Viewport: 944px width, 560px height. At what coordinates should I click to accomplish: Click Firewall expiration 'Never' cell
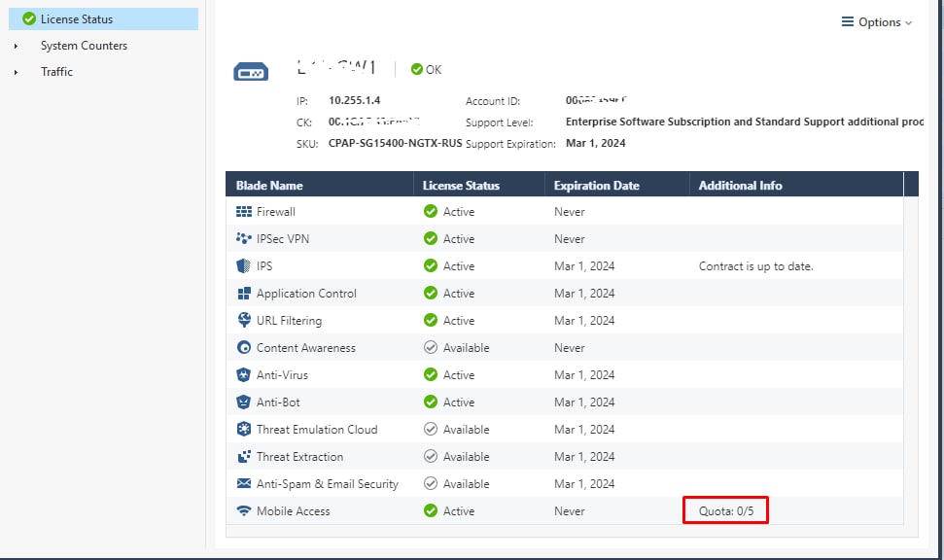point(570,212)
